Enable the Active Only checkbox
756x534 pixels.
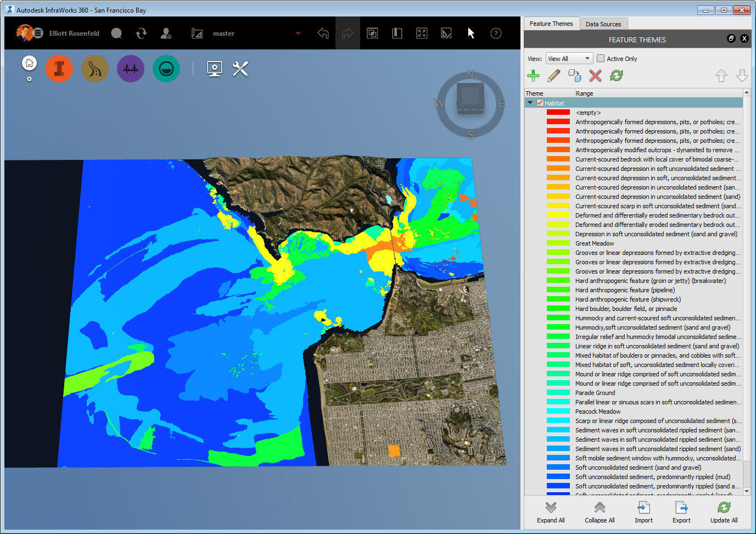point(601,58)
